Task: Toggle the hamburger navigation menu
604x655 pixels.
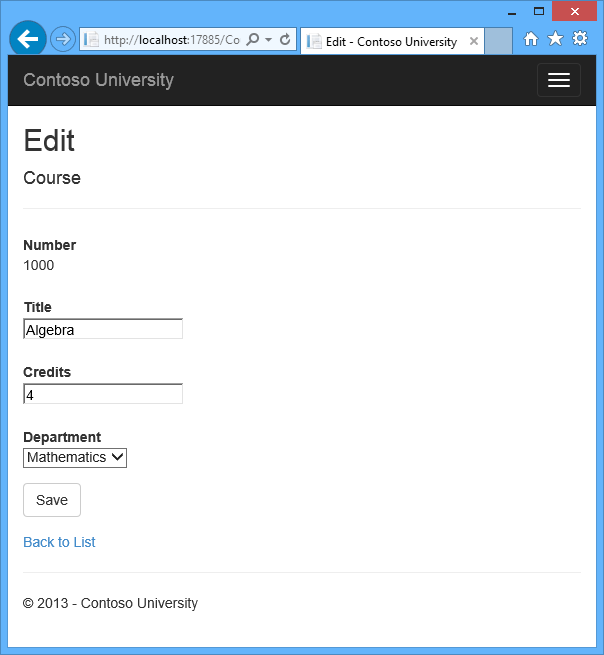Action: click(x=558, y=80)
